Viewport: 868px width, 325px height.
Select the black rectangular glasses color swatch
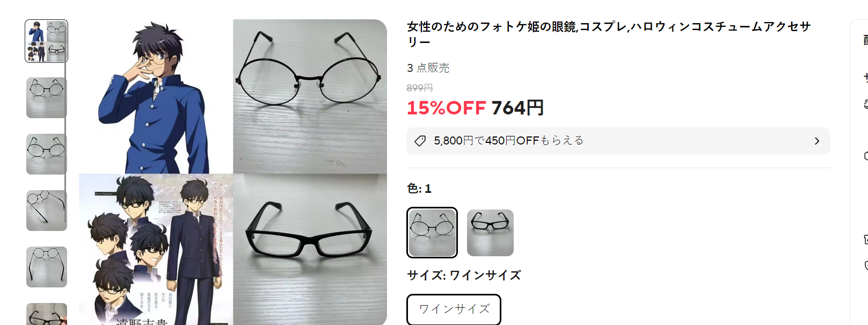point(490,233)
